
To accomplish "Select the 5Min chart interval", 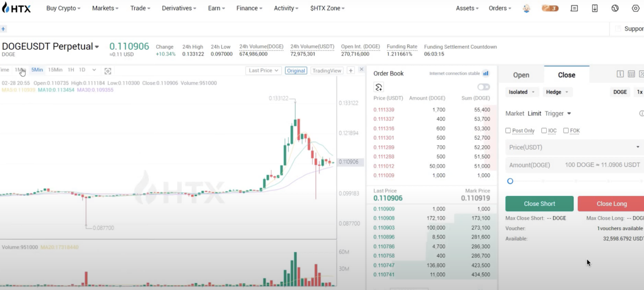I will pyautogui.click(x=37, y=70).
